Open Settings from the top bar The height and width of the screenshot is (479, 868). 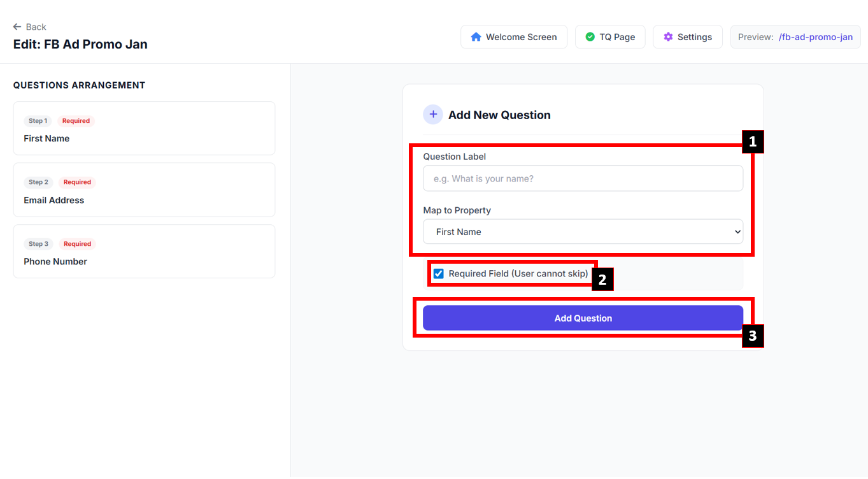click(x=687, y=37)
